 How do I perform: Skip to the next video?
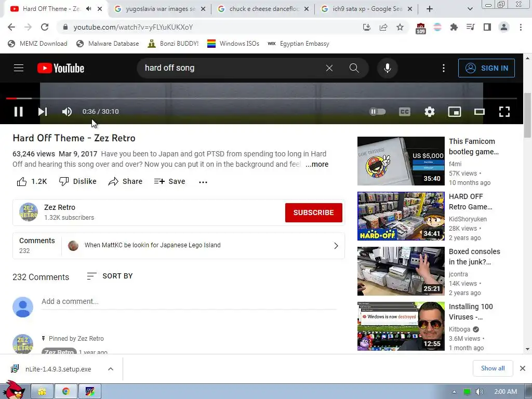pyautogui.click(x=43, y=112)
